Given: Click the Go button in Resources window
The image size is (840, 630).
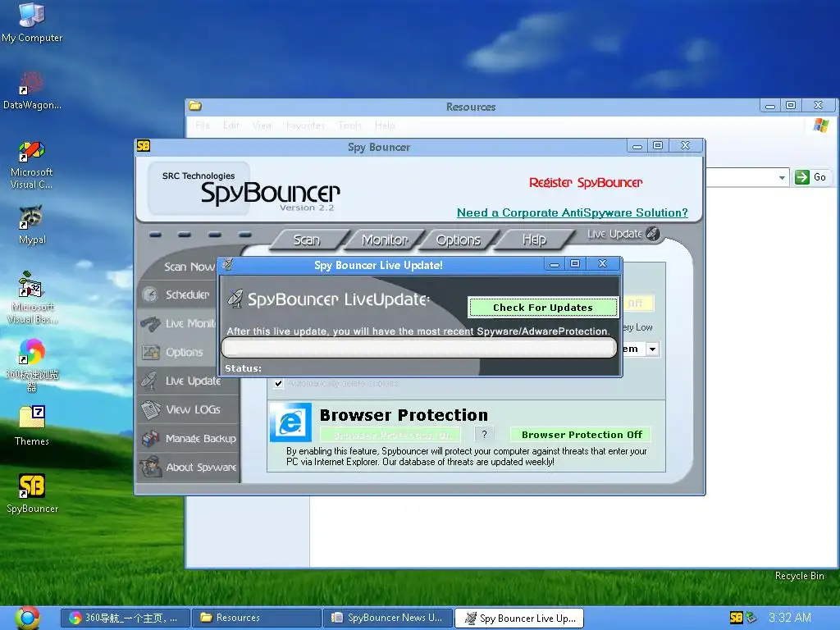Looking at the screenshot, I should click(x=811, y=177).
